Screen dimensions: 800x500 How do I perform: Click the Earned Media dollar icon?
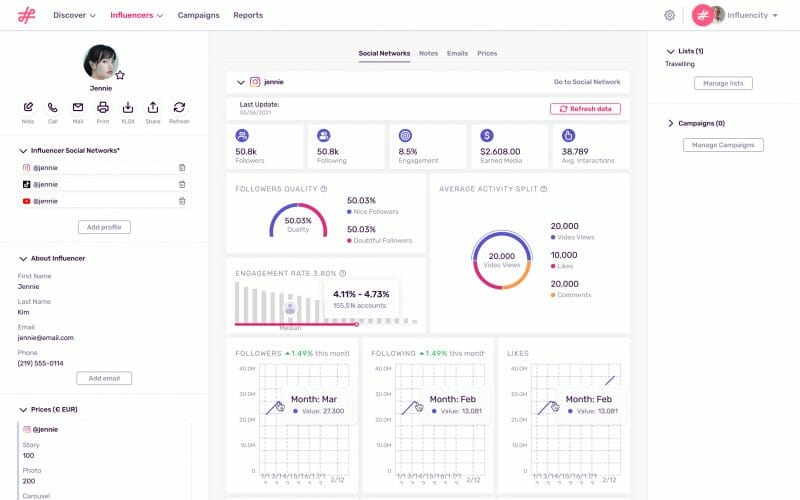coord(487,136)
